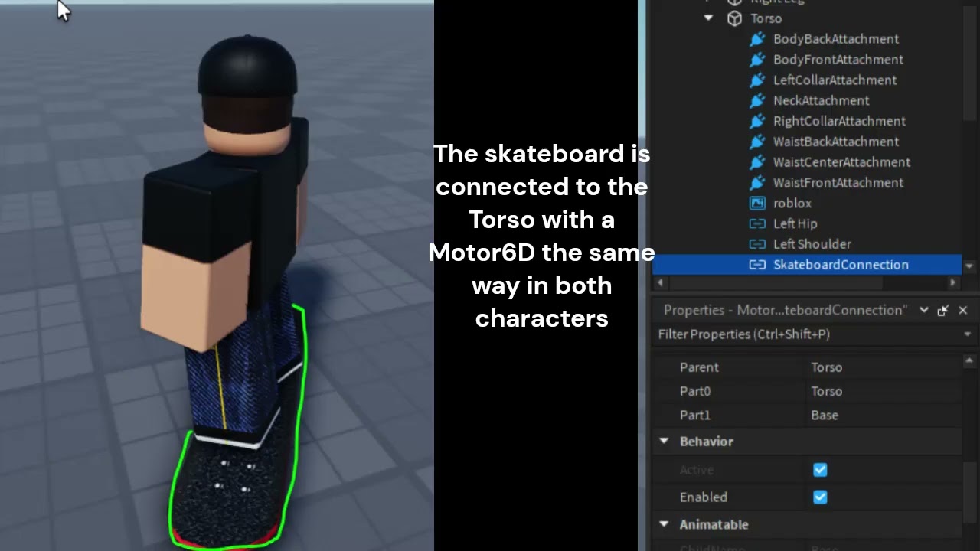This screenshot has height=551, width=980.
Task: Select WaistBackAttachment in the Explorer
Action: (x=836, y=142)
